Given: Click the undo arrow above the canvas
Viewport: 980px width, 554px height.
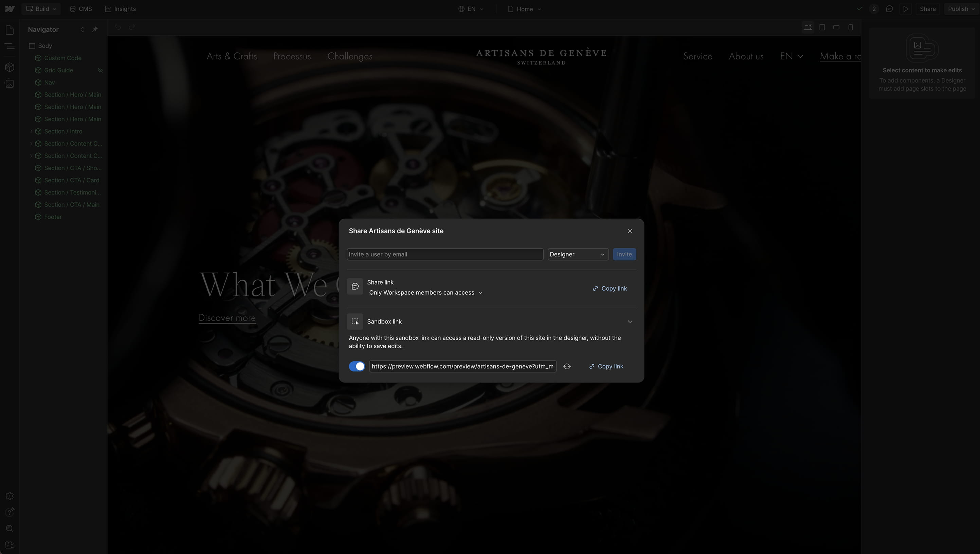Looking at the screenshot, I should [118, 27].
